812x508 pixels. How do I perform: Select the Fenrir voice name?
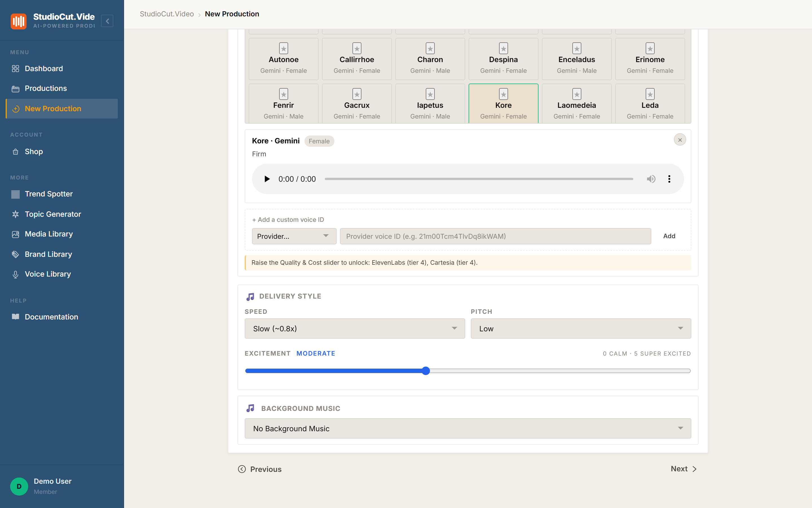[x=284, y=105]
